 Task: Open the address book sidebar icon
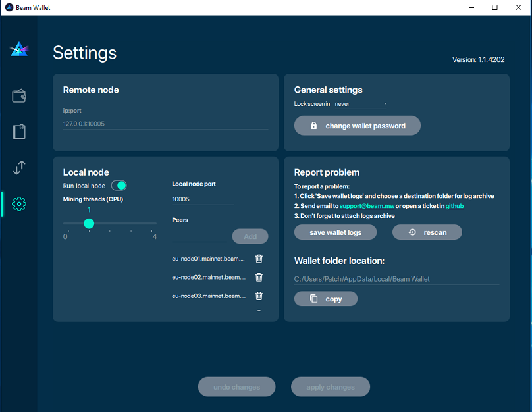coord(18,132)
